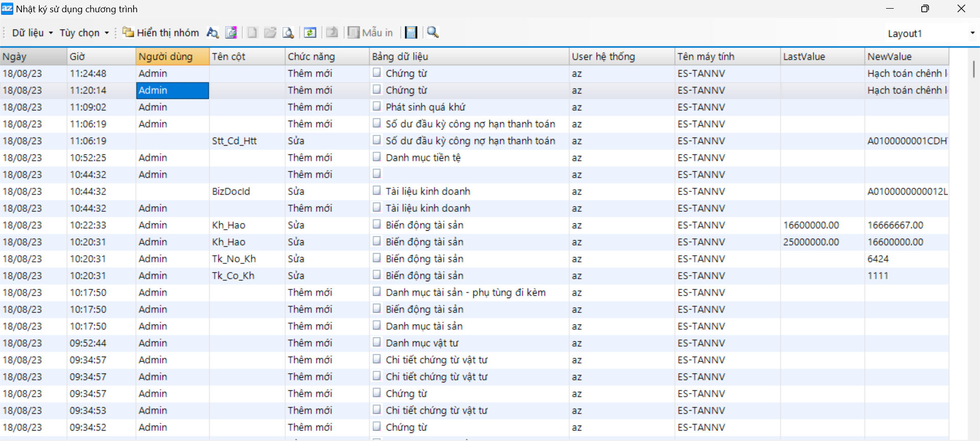This screenshot has width=980, height=441.
Task: Open the Dữ liệu dropdown menu
Action: (32, 33)
